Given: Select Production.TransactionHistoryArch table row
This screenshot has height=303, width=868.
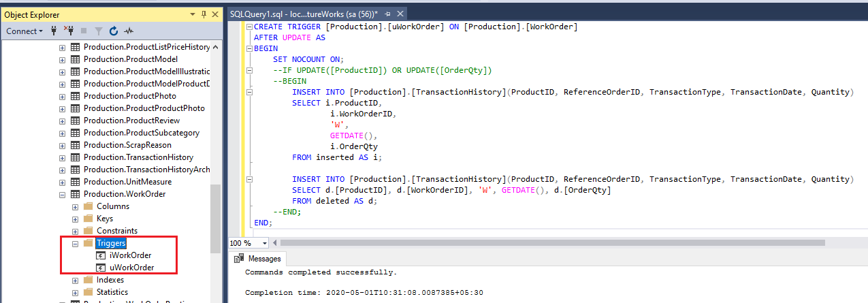Looking at the screenshot, I should tap(147, 170).
